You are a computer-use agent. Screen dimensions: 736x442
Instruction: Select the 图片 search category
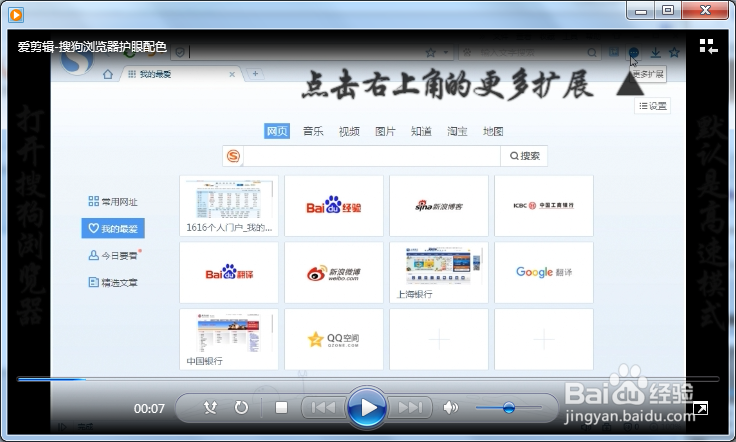[385, 131]
